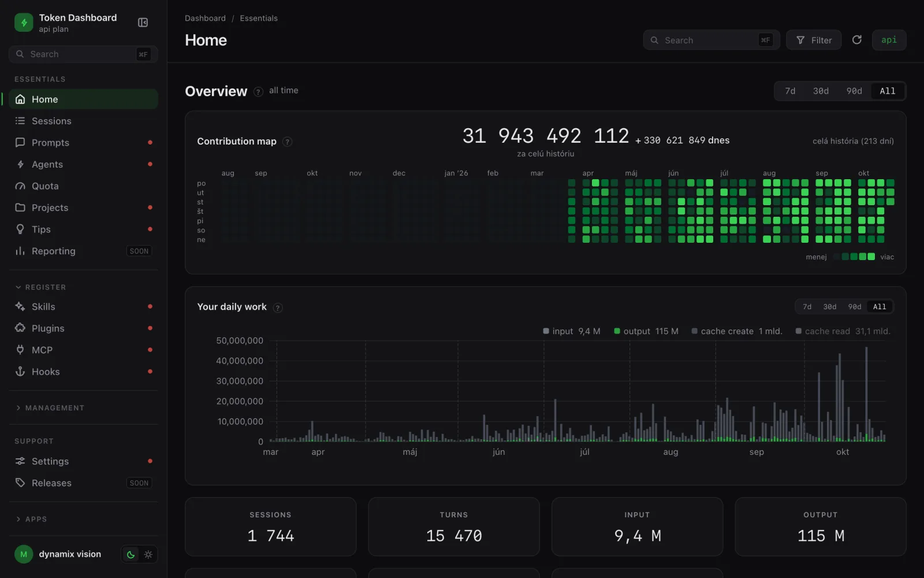The width and height of the screenshot is (924, 578).
Task: Click the sidebar Search field
Action: click(83, 54)
